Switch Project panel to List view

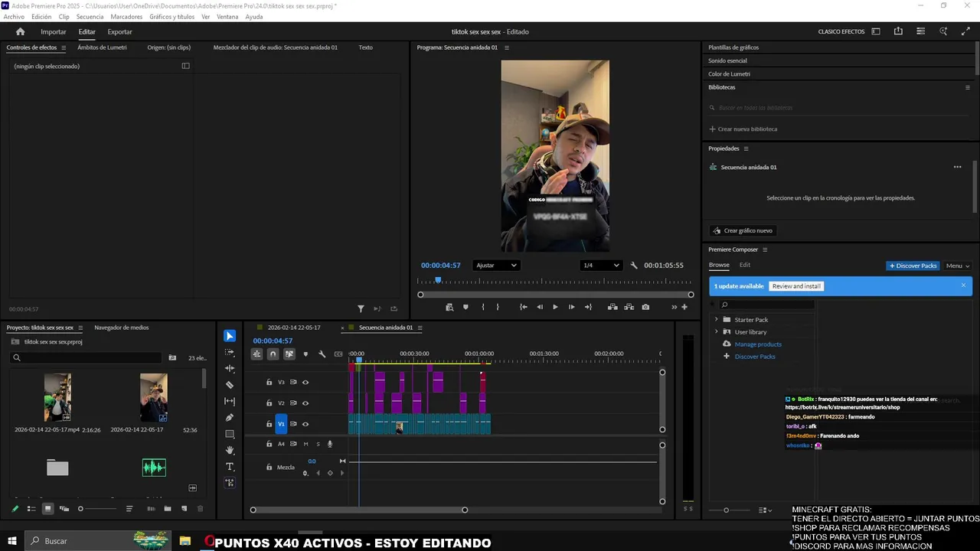[x=31, y=509]
